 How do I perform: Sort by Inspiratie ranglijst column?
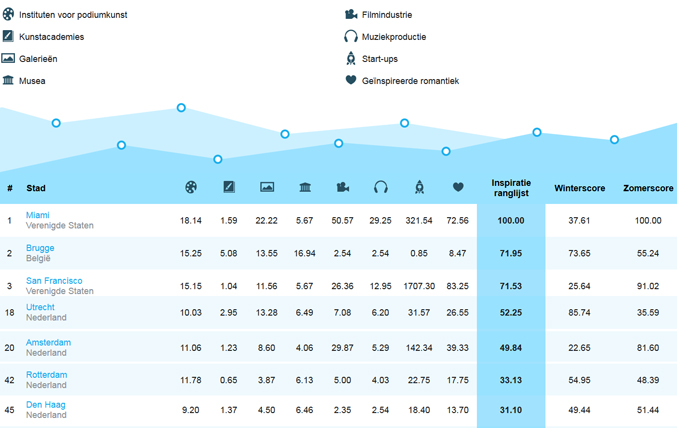(511, 188)
